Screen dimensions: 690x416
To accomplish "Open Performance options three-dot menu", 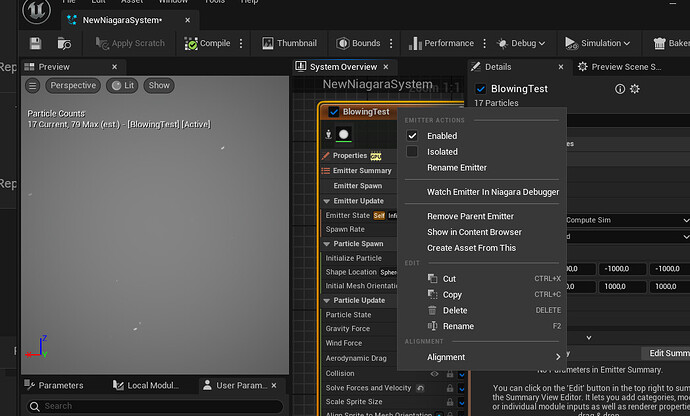I will click(x=484, y=43).
